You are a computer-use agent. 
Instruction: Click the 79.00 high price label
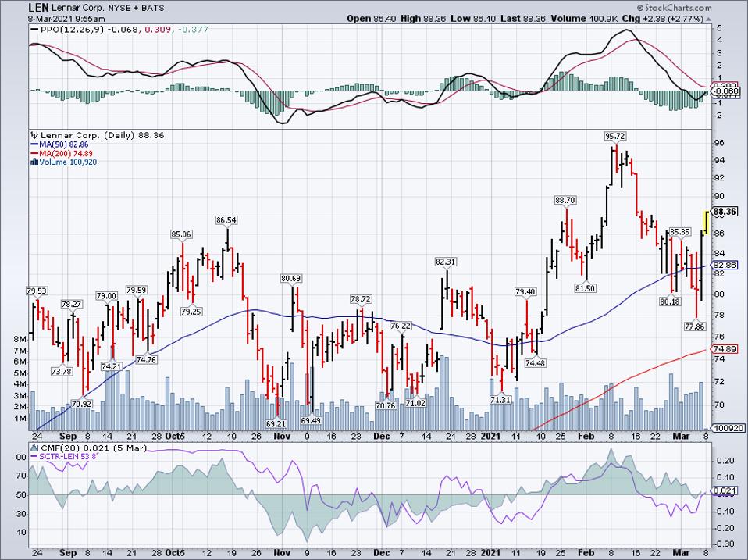[106, 296]
